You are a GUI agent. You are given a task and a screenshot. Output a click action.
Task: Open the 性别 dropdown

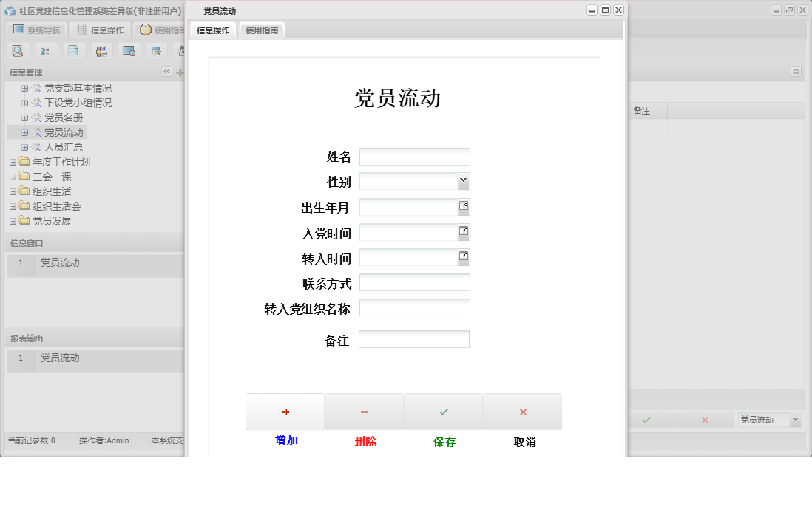click(464, 180)
